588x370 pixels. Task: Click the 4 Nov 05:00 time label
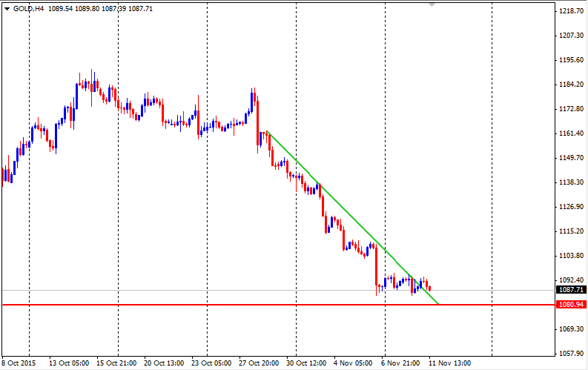click(353, 363)
